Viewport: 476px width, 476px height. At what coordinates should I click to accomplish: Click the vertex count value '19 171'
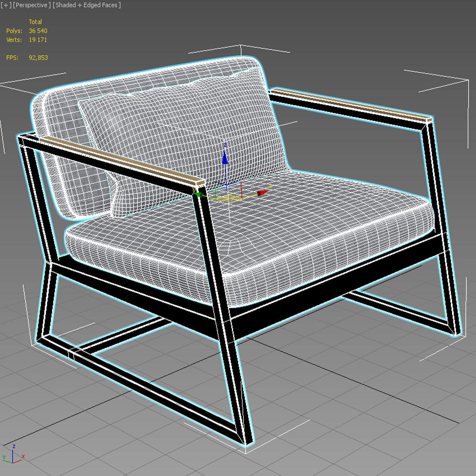[38, 40]
